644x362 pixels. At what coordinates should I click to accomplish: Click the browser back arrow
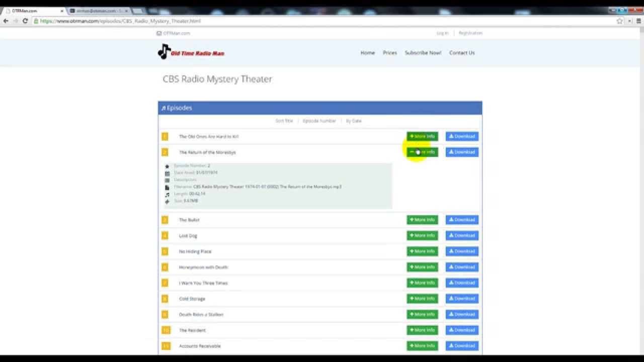6,21
